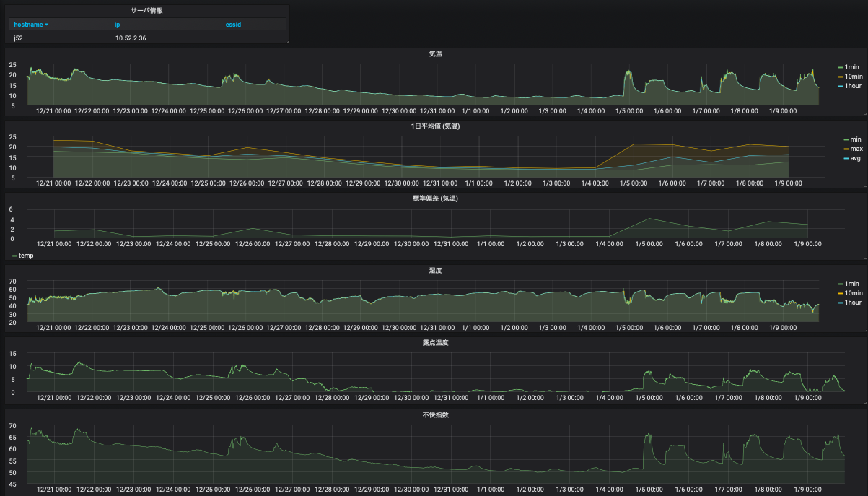Click the hostname column sort arrow

(47, 25)
